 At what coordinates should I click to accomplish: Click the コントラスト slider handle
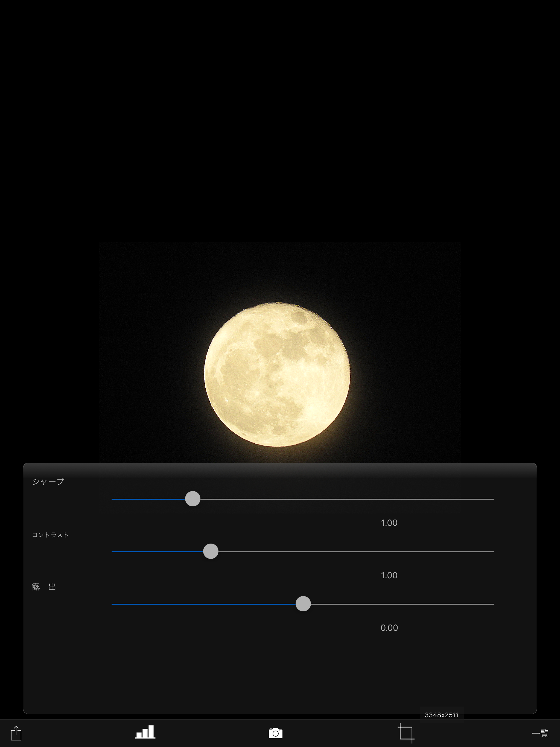click(x=211, y=552)
